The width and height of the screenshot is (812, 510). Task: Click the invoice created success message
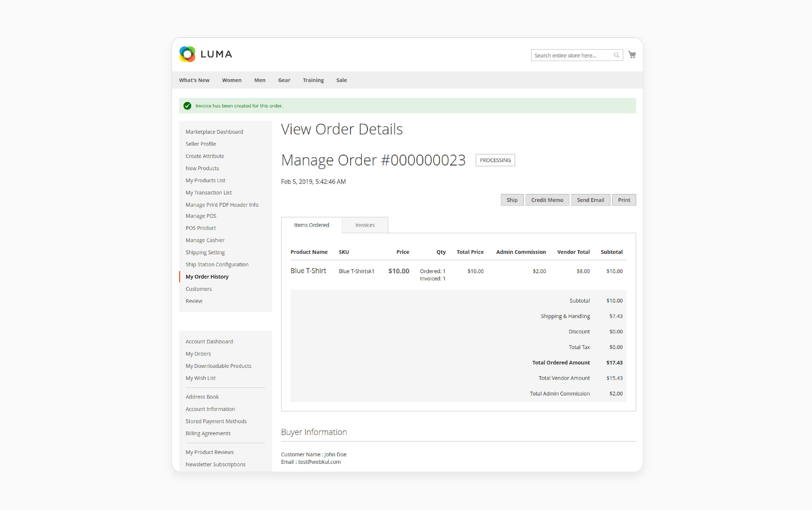tap(239, 106)
